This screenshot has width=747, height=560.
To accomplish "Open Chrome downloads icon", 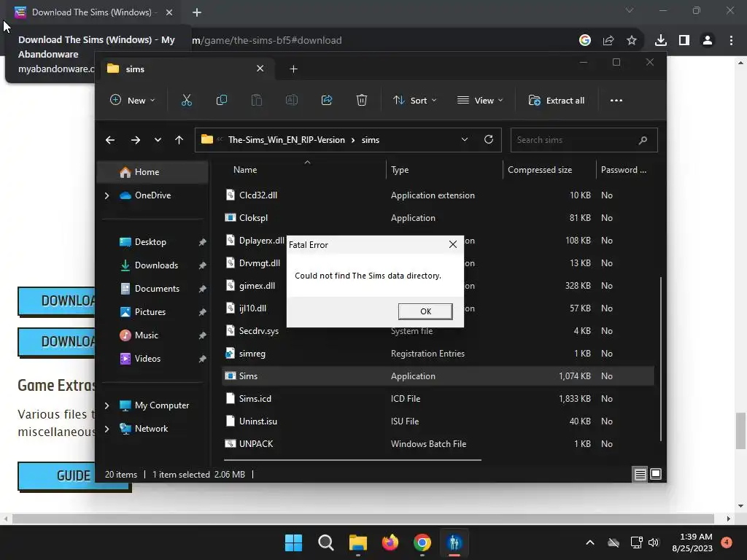I will [661, 41].
